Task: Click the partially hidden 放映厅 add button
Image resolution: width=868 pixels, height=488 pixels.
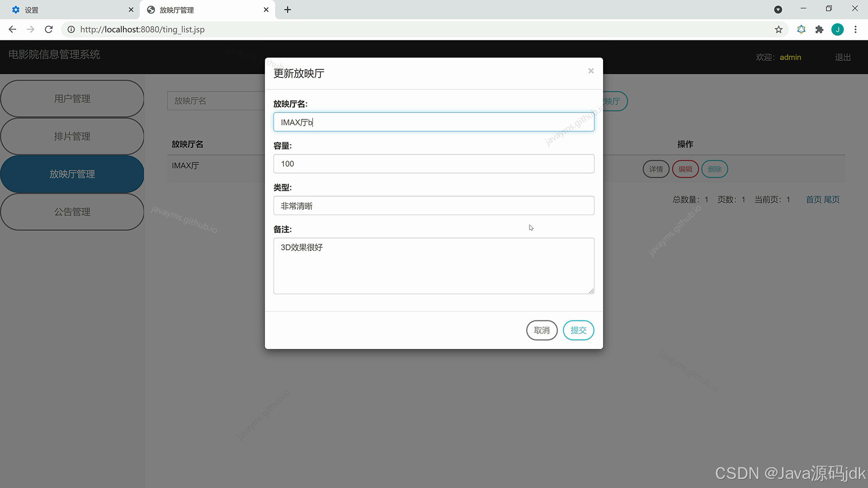Action: [615, 101]
